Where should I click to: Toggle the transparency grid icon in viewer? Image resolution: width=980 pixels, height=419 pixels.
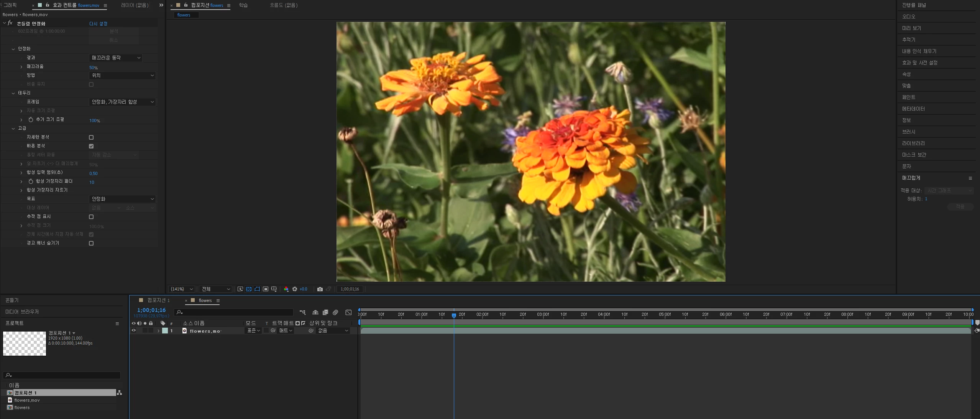[249, 289]
